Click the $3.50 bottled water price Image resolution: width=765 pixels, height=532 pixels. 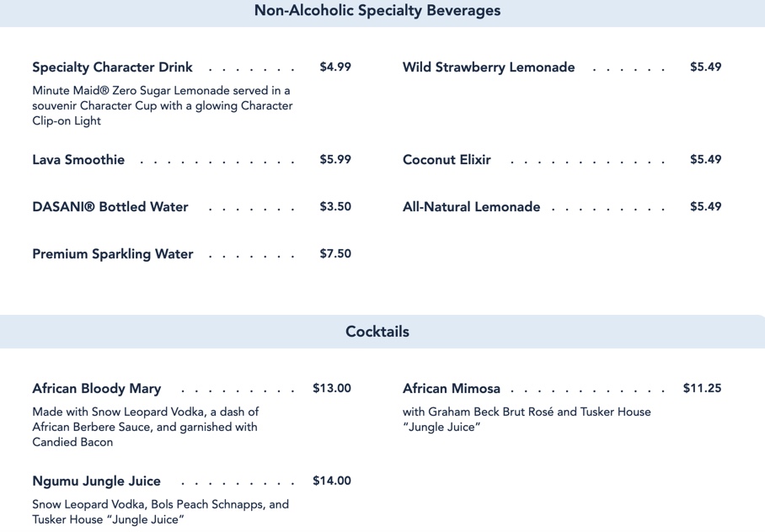[x=335, y=207]
